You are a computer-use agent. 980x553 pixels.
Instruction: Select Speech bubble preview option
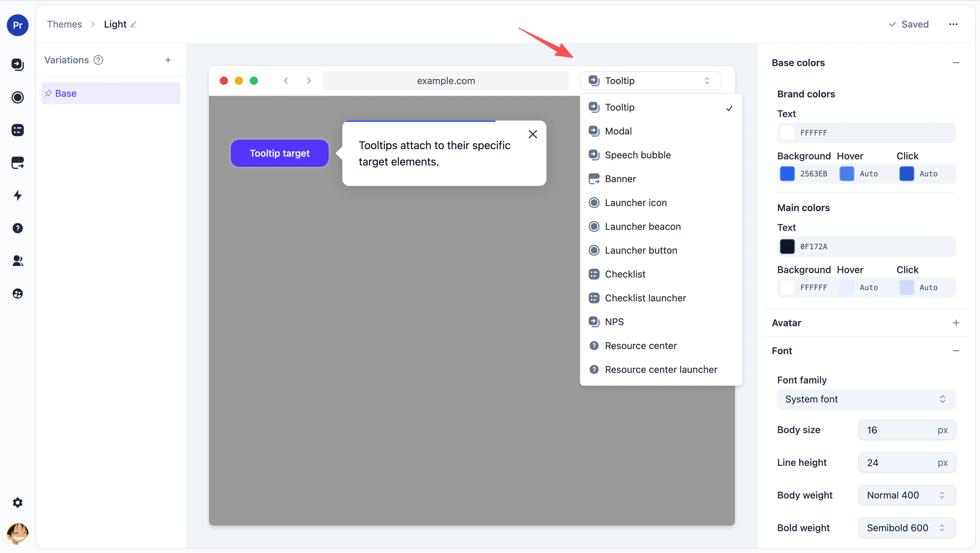click(661, 155)
